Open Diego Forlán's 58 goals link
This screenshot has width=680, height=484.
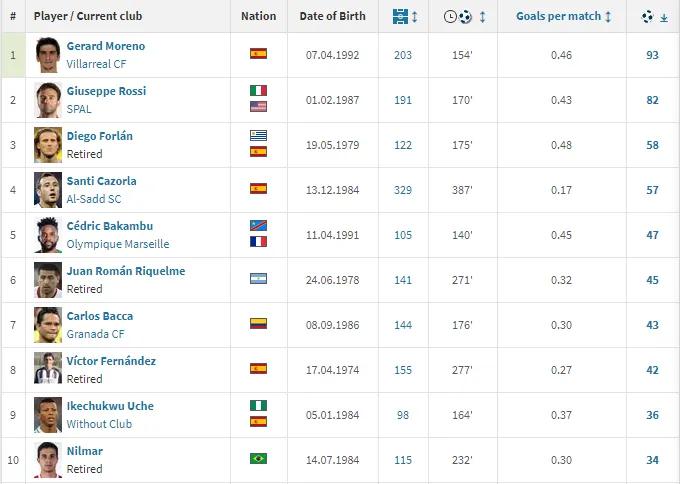652,144
